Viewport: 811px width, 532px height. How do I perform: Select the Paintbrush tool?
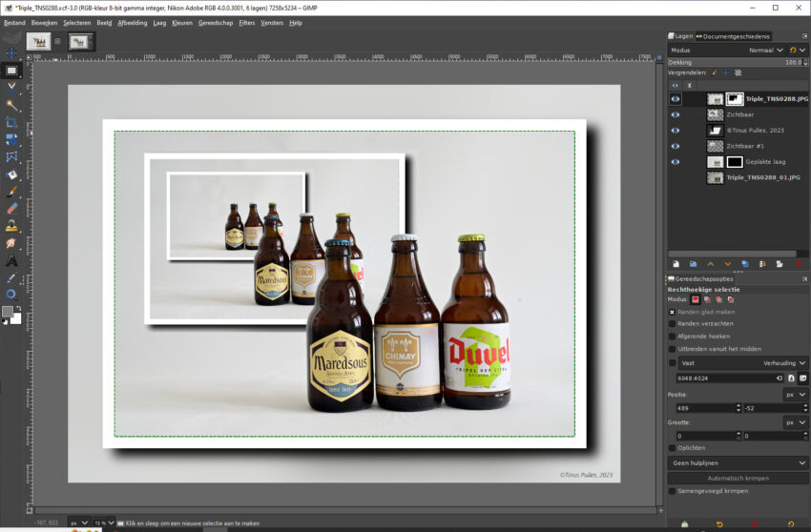(x=11, y=192)
